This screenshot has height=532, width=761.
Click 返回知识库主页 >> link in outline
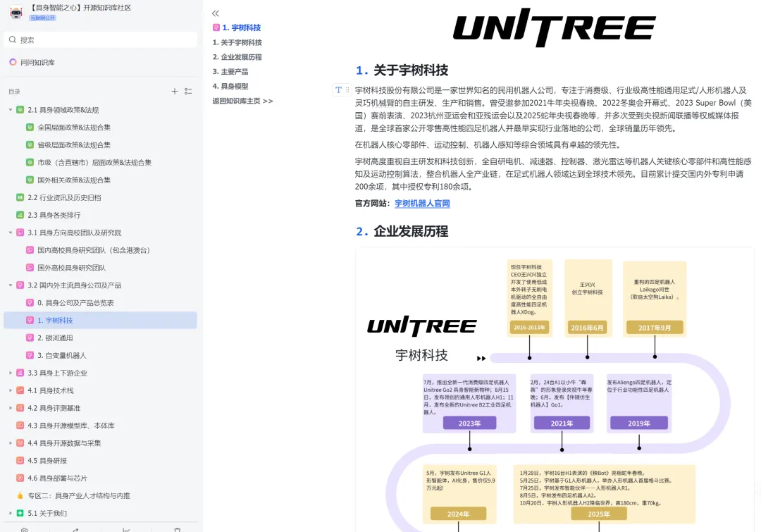(x=242, y=101)
